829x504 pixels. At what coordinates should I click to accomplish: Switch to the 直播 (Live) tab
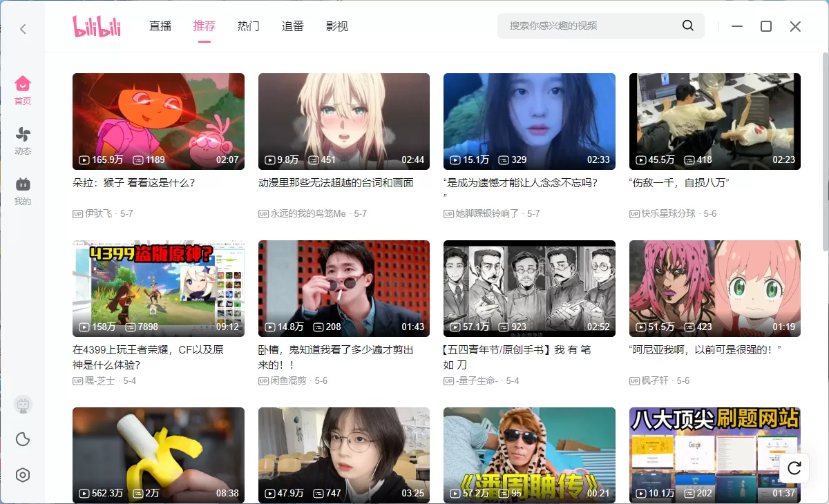(x=160, y=26)
